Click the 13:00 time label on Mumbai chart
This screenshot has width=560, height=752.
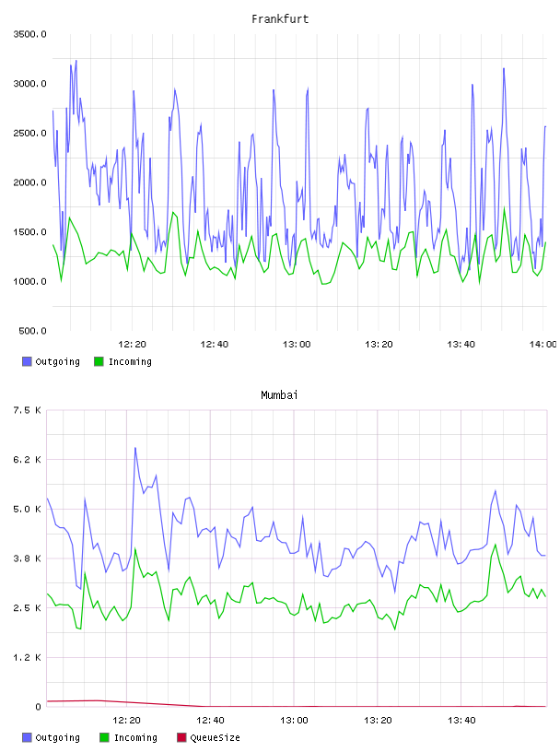tap(294, 720)
